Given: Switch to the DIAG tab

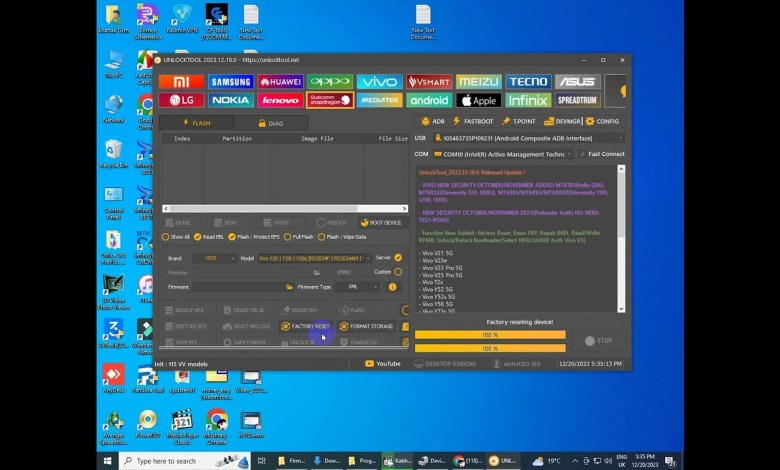Looking at the screenshot, I should 269,123.
